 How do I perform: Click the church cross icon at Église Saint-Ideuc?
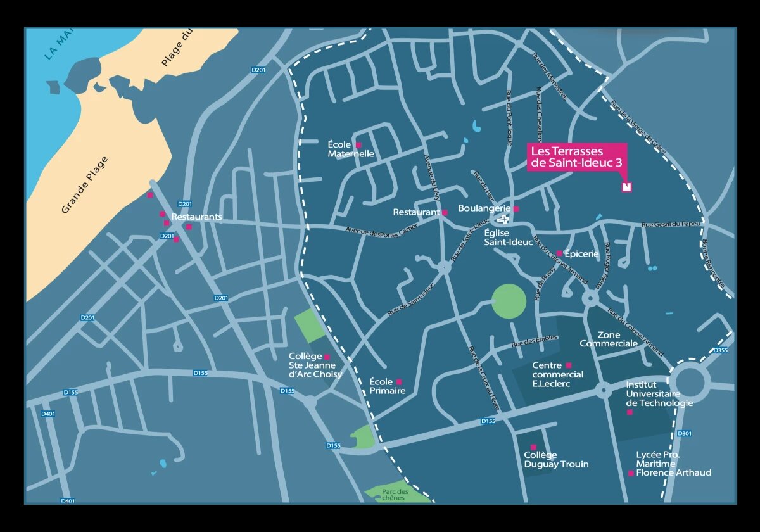[504, 220]
